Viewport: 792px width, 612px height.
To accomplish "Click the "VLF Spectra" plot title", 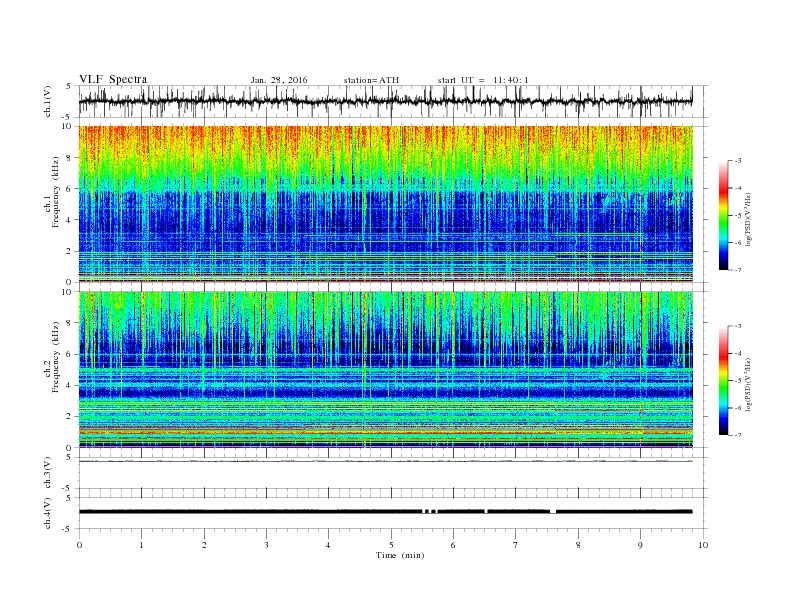I will 113,79.
